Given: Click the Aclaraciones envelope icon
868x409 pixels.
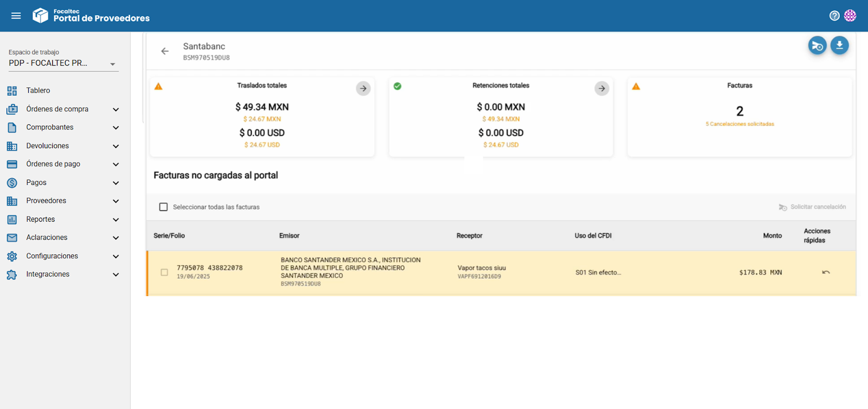Looking at the screenshot, I should coord(12,238).
